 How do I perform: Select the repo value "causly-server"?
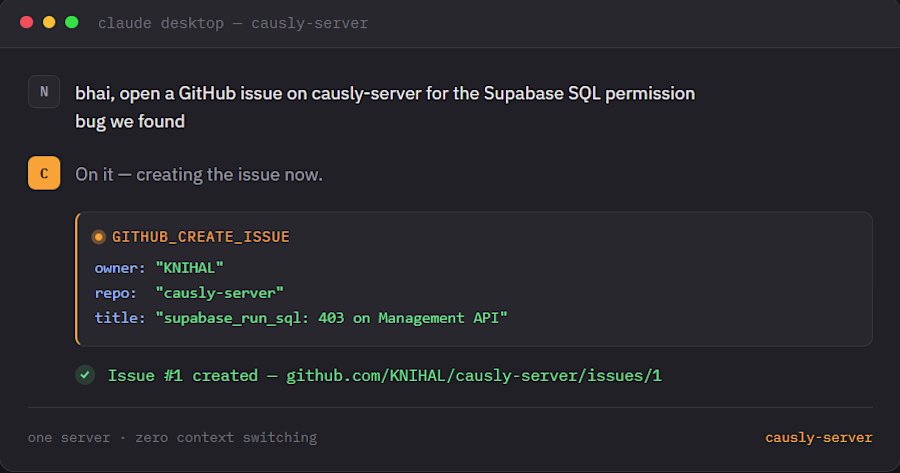(x=219, y=293)
